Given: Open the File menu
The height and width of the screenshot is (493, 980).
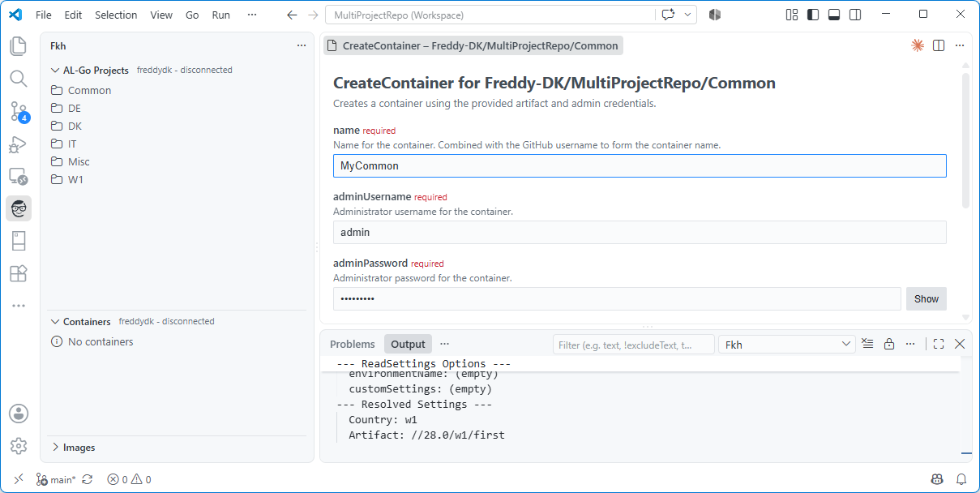Looking at the screenshot, I should 44,15.
